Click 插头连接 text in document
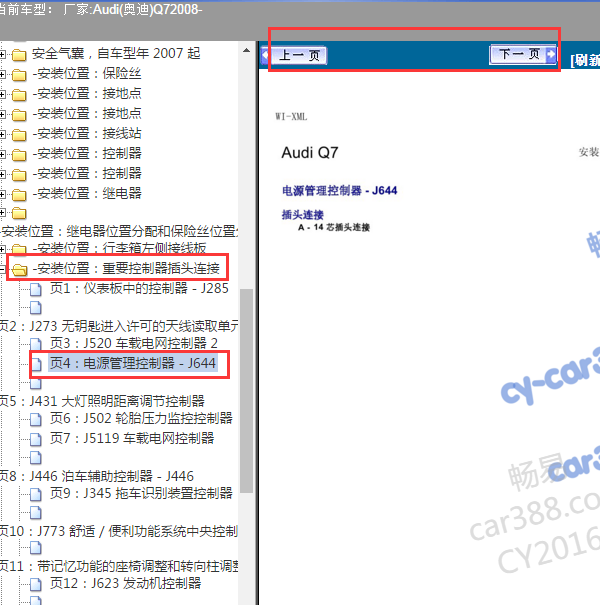Viewport: 600px width, 605px height. tap(303, 215)
